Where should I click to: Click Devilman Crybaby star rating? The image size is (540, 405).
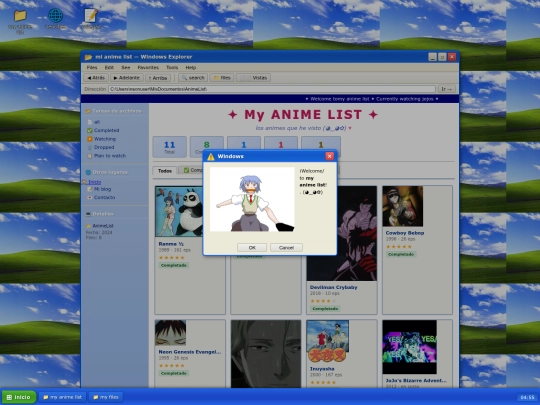click(323, 301)
